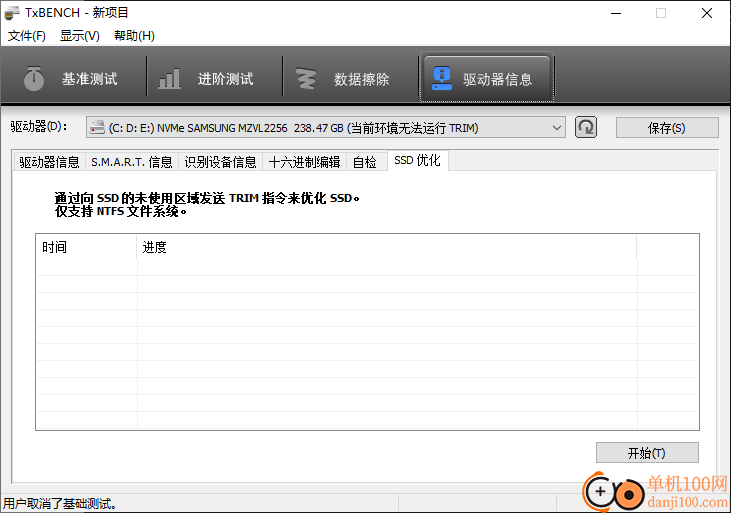Open the 帮助(H) menu
The width and height of the screenshot is (731, 513).
[x=134, y=35]
